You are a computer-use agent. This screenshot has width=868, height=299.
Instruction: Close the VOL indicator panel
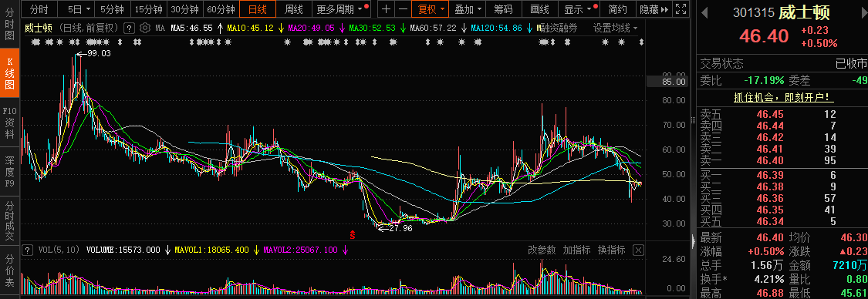[638, 250]
